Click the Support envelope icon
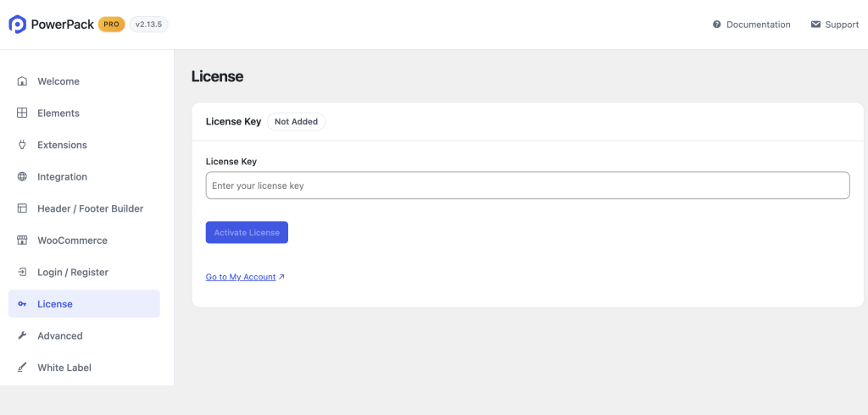This screenshot has height=415, width=868. point(815,25)
